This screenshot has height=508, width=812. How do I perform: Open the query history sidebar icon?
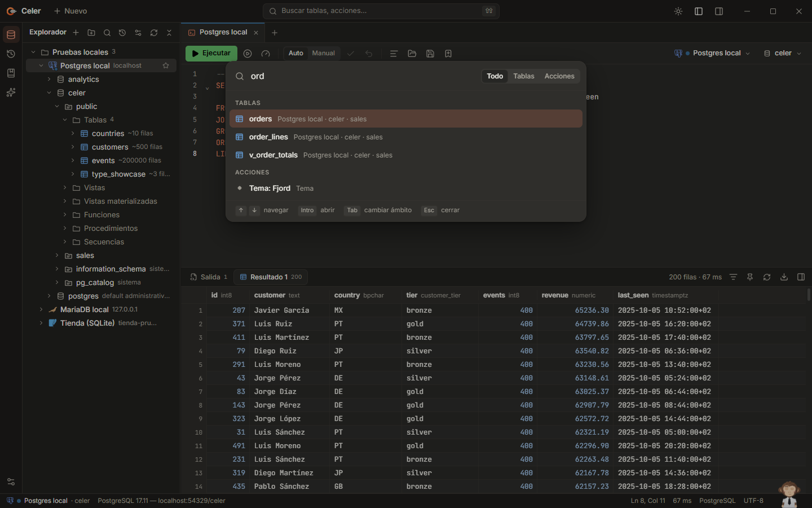[x=11, y=54]
